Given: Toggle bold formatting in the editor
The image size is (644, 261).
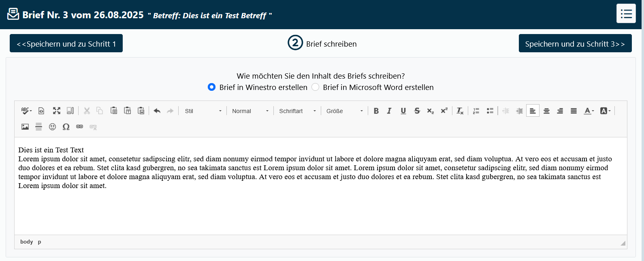Looking at the screenshot, I should 376,111.
